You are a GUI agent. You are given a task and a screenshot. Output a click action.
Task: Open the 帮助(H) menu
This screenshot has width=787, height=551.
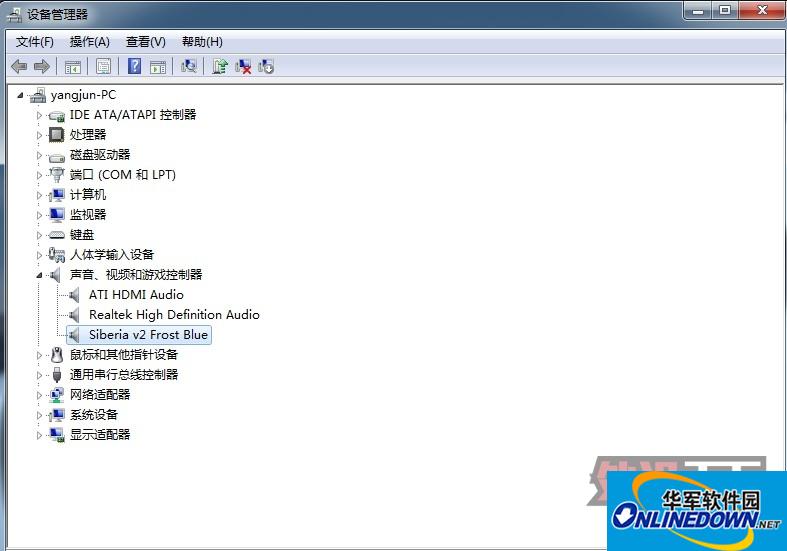(202, 42)
